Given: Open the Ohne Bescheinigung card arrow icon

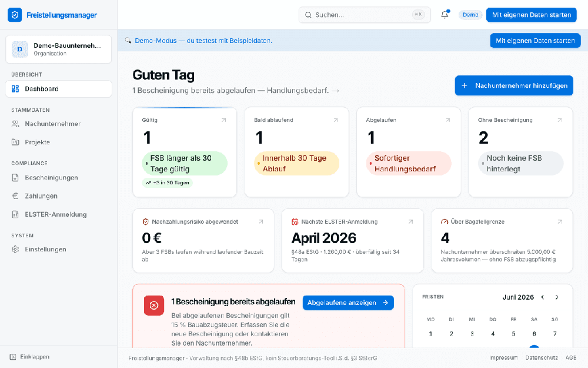Looking at the screenshot, I should (x=560, y=120).
